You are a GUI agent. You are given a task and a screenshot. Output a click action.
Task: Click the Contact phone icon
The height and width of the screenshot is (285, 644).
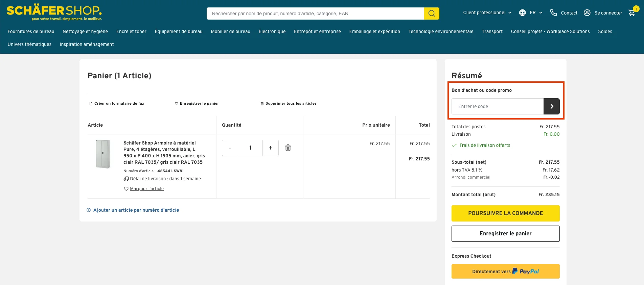553,13
